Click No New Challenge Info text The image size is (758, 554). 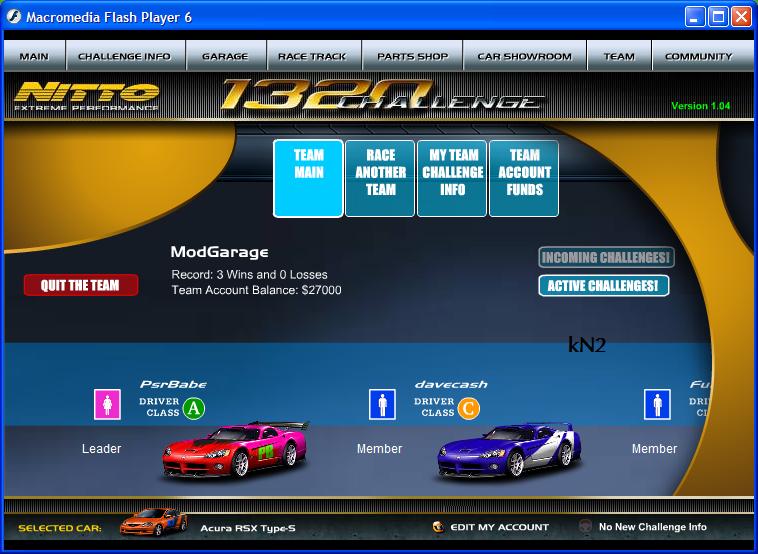[x=653, y=527]
